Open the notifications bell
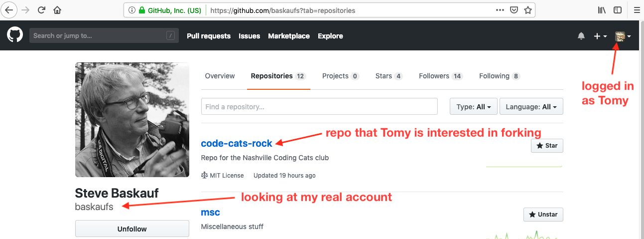This screenshot has width=644, height=239. click(581, 36)
